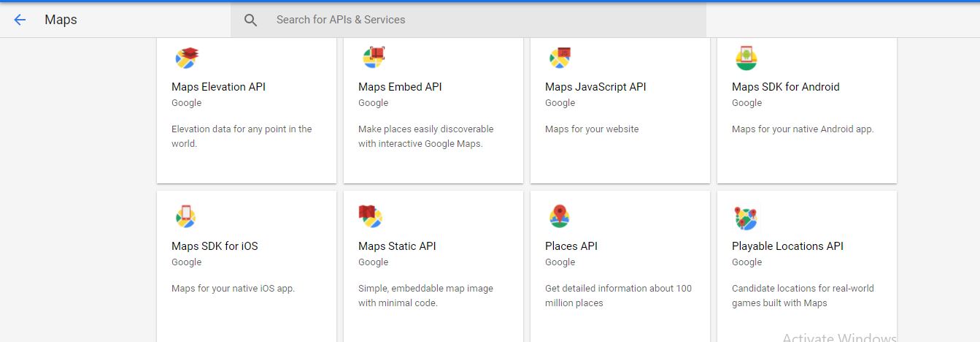
Task: Open the Maps Elevation API title link
Action: pyautogui.click(x=218, y=87)
